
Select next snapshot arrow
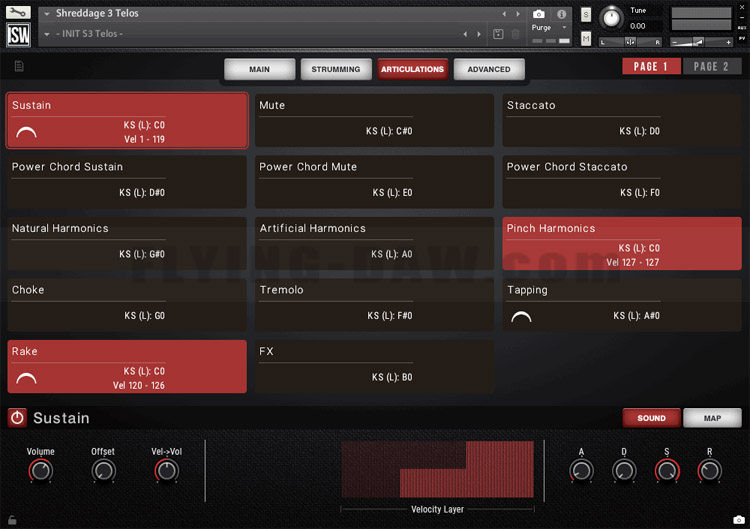point(479,34)
